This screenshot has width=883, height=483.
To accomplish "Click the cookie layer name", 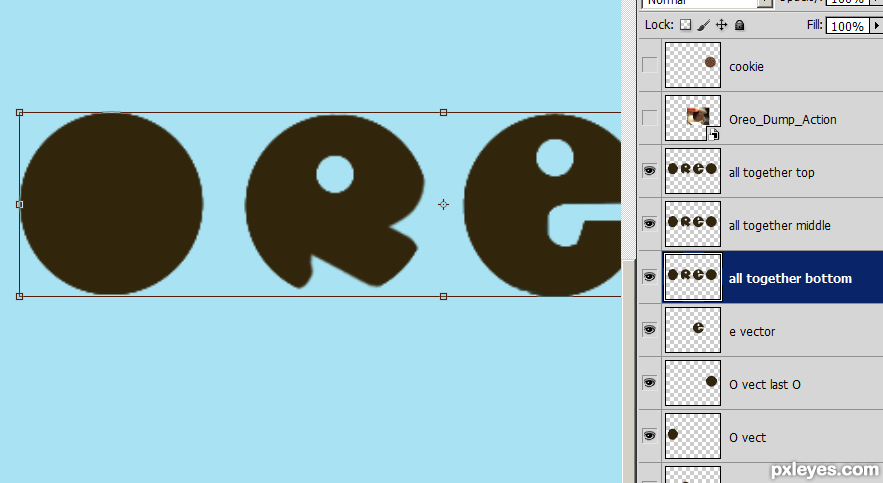I will [746, 66].
